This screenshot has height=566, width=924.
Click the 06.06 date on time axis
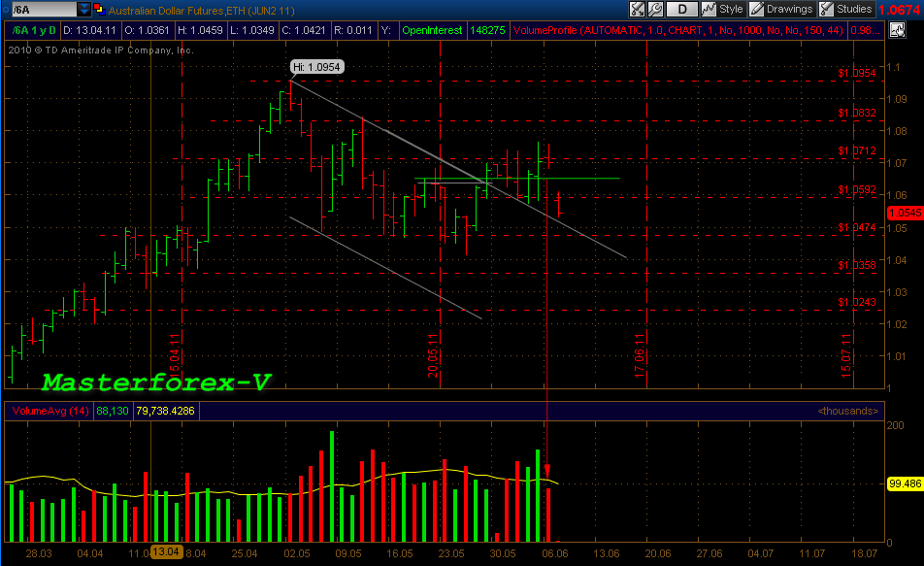554,553
